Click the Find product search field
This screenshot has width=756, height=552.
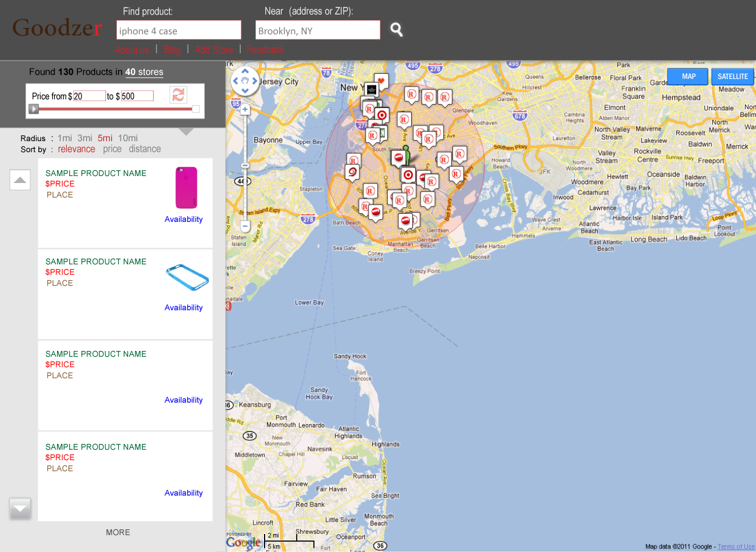tap(179, 30)
